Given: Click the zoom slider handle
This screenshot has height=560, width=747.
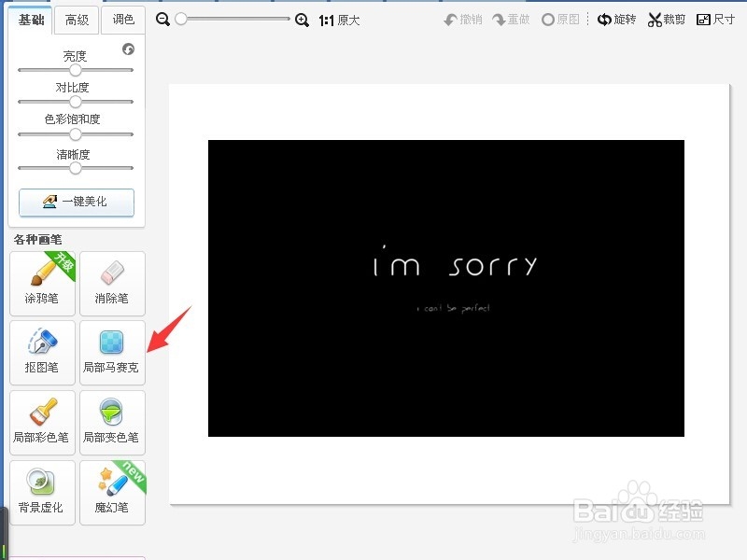Looking at the screenshot, I should click(x=181, y=19).
